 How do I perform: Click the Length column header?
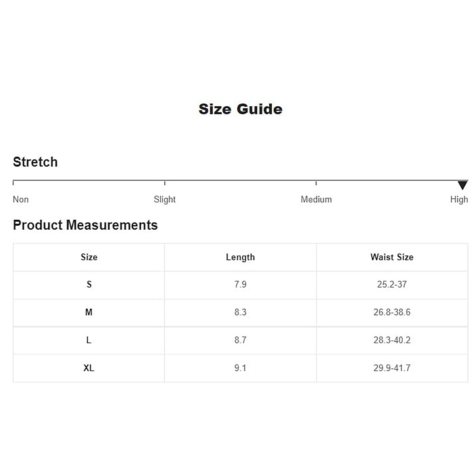click(x=240, y=257)
